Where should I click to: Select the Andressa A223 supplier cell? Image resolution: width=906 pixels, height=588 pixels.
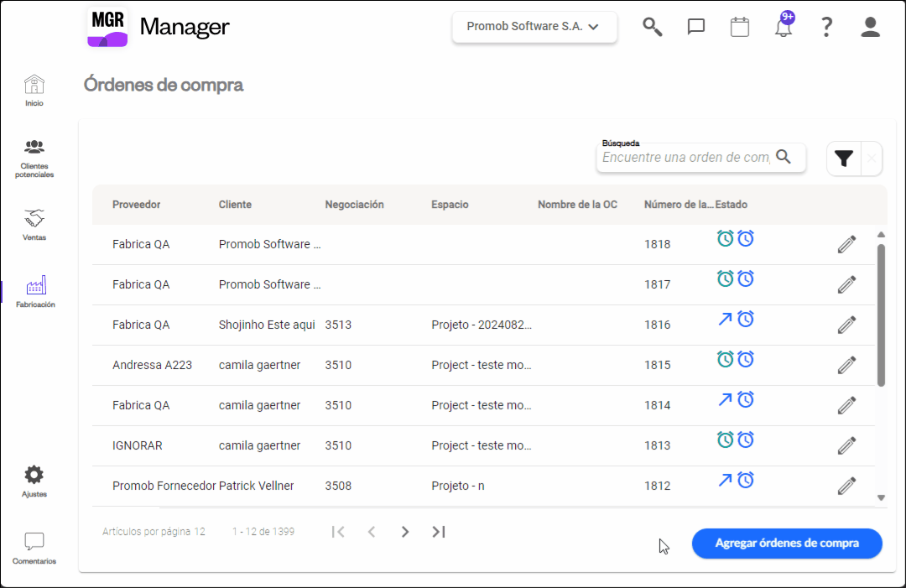(x=152, y=365)
